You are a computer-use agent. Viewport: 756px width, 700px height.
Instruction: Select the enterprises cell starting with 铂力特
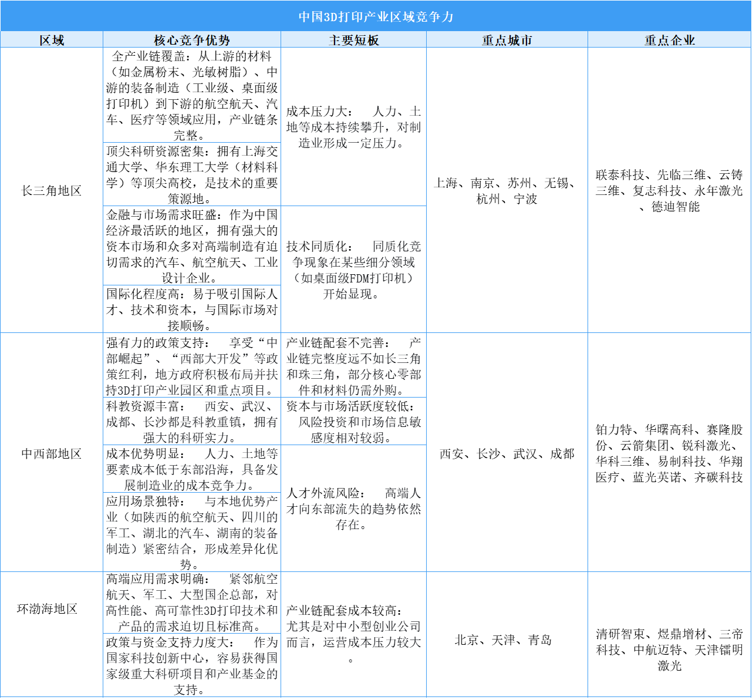tap(669, 453)
